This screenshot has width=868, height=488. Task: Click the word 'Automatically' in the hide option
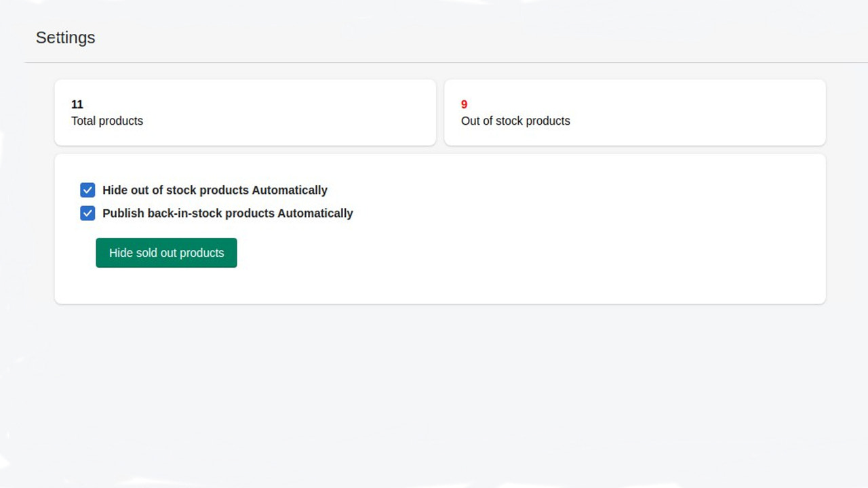[290, 190]
